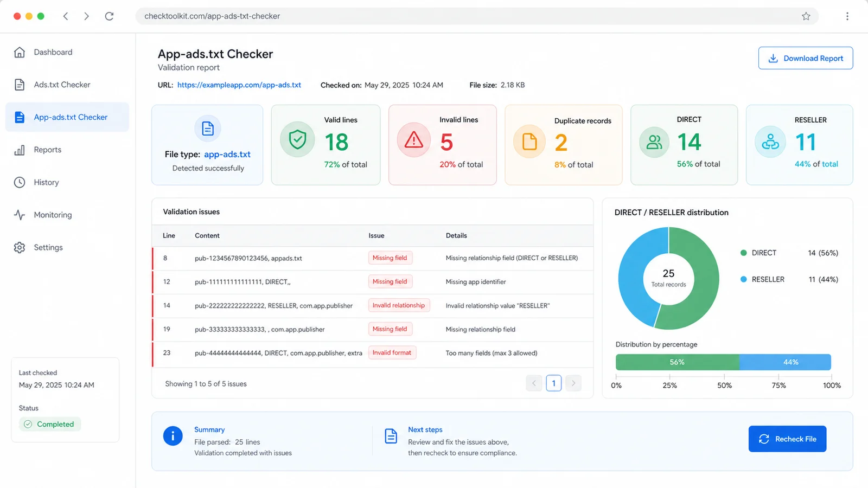Open the exampleapp.com app-ads.txt URL link

pos(239,85)
